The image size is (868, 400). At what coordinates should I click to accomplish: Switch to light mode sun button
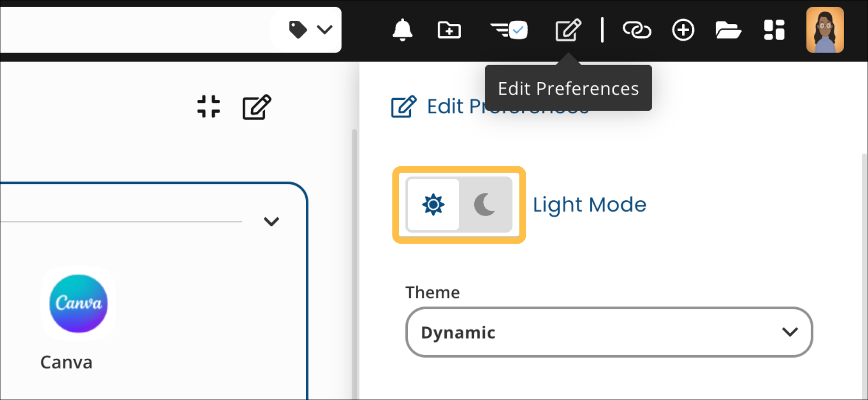[x=433, y=205]
